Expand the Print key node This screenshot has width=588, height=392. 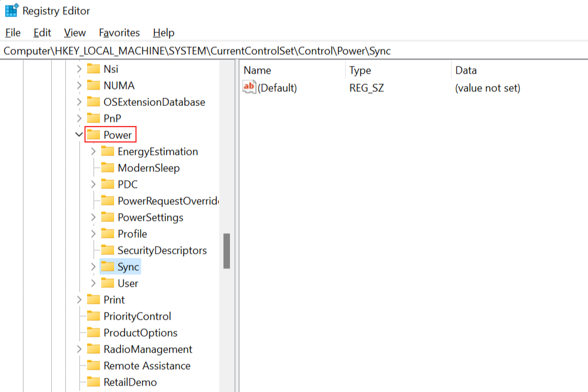pyautogui.click(x=79, y=300)
